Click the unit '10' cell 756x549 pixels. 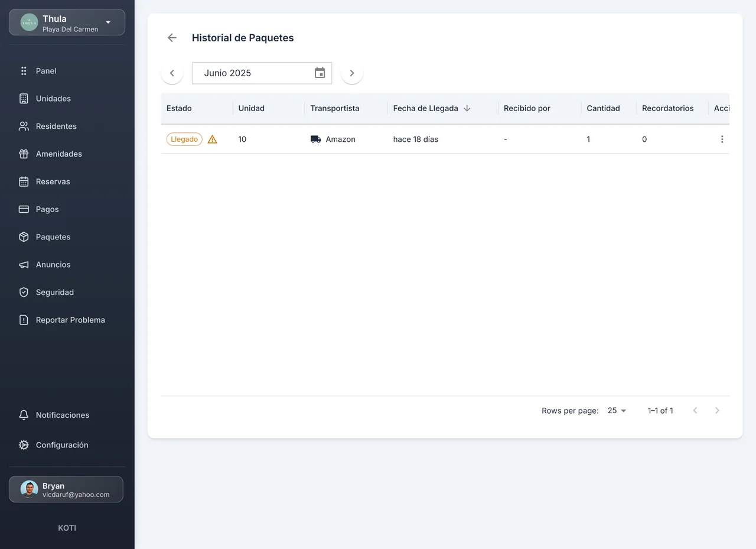242,139
